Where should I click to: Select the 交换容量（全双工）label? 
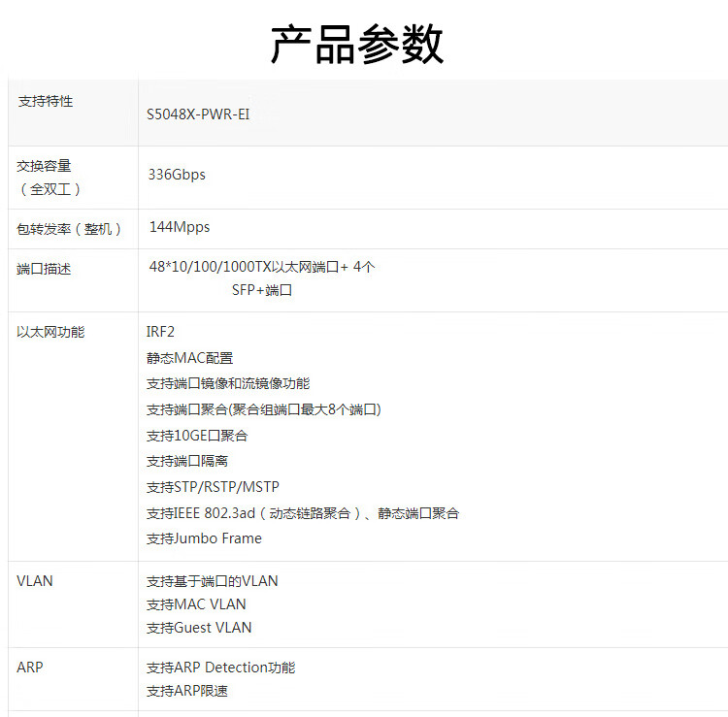(50, 178)
